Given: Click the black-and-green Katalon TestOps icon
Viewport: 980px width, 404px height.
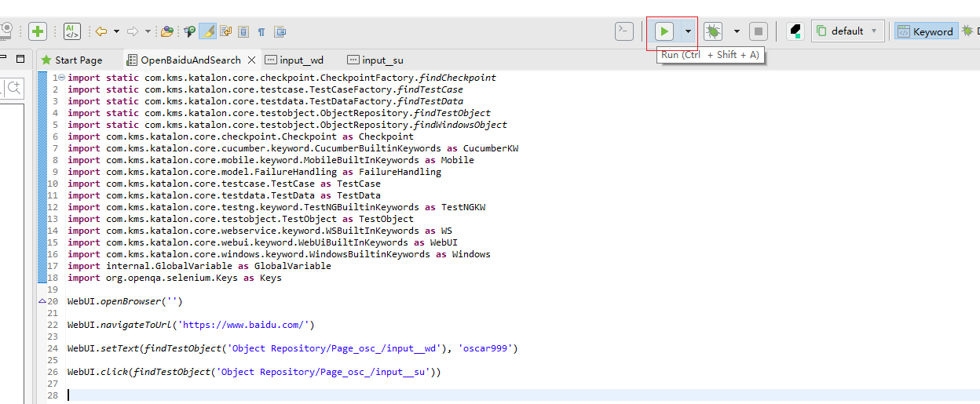Looking at the screenshot, I should tap(795, 31).
